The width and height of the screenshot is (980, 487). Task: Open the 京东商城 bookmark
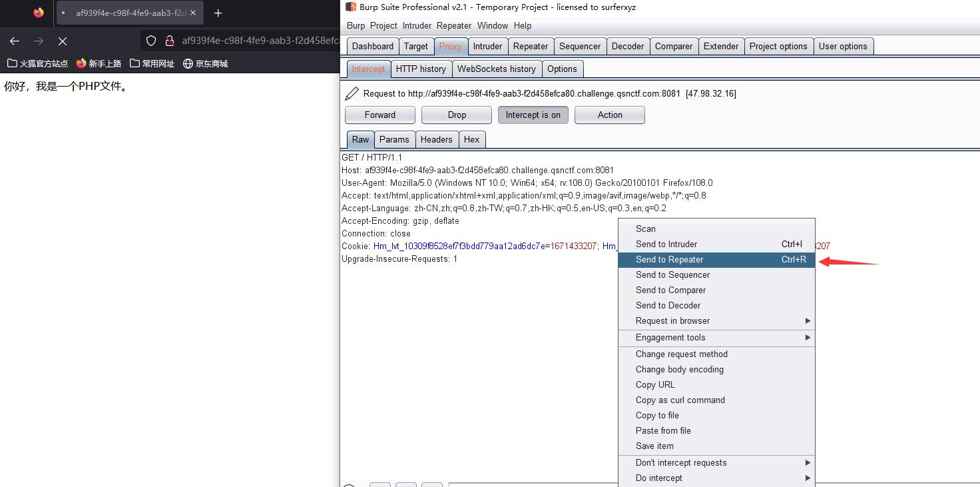point(205,63)
